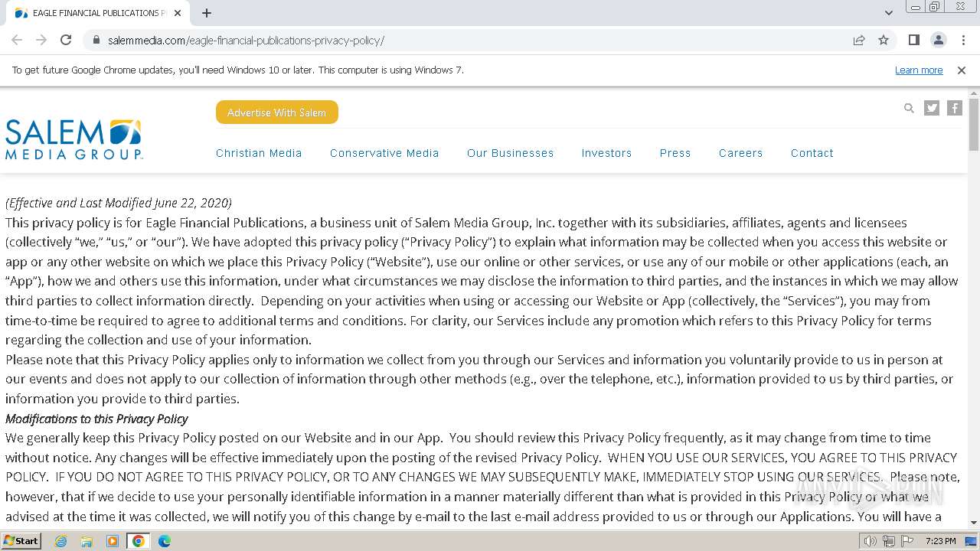Click the Advertise With Salem button
This screenshot has height=551, width=980.
[x=277, y=112]
